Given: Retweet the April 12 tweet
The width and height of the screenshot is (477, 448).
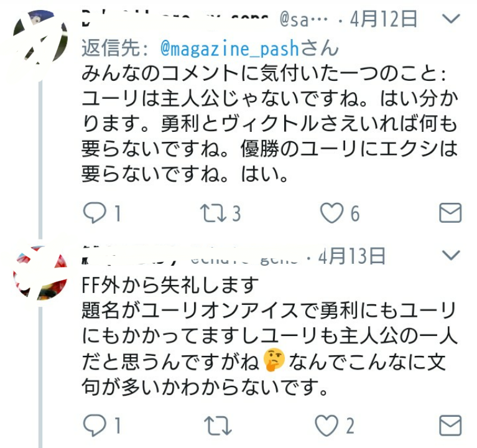Looking at the screenshot, I should (213, 213).
